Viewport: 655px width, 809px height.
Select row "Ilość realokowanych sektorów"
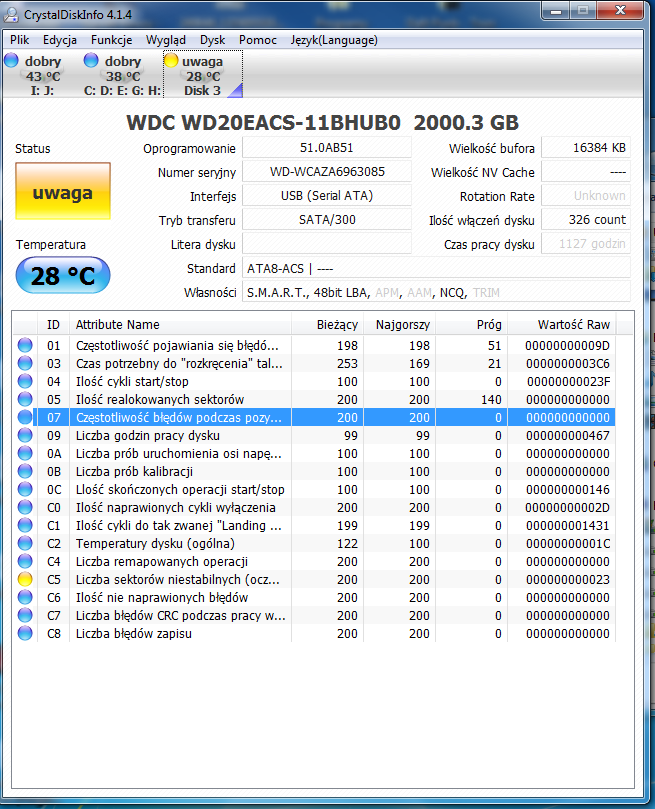point(315,399)
